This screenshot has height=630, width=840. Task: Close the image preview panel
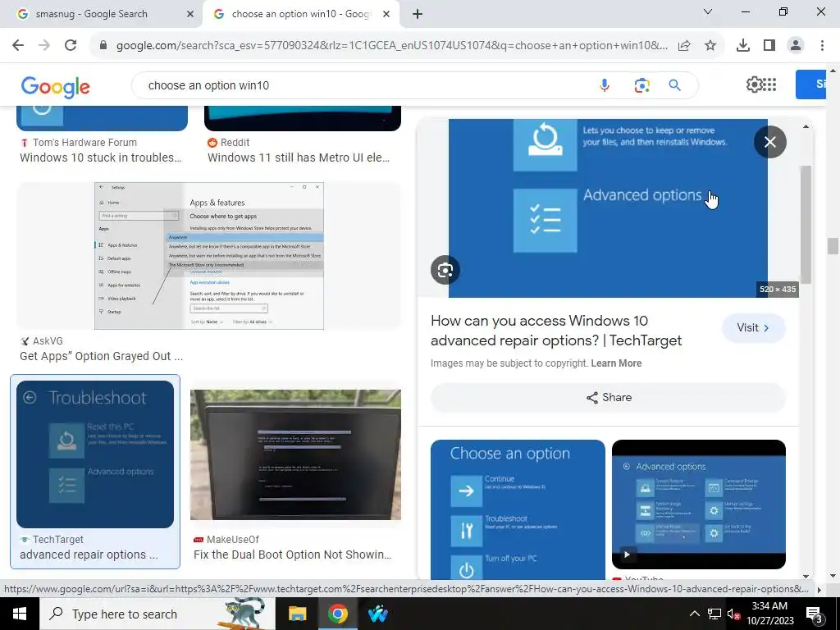[769, 142]
